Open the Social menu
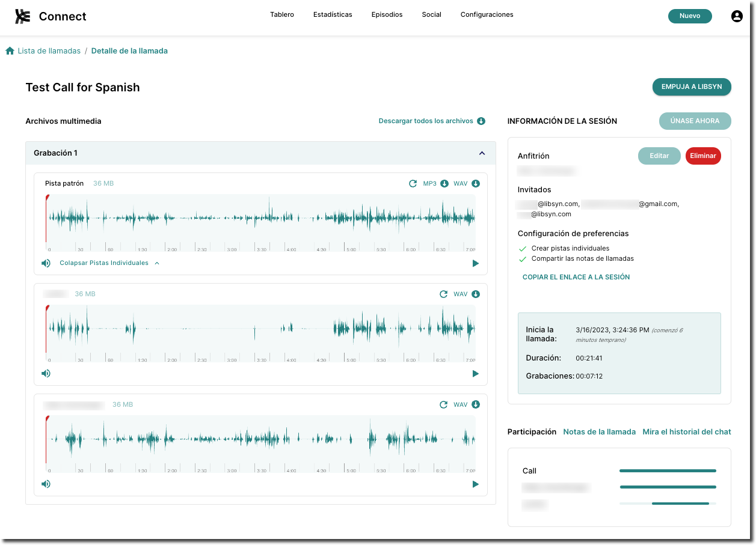 (431, 14)
